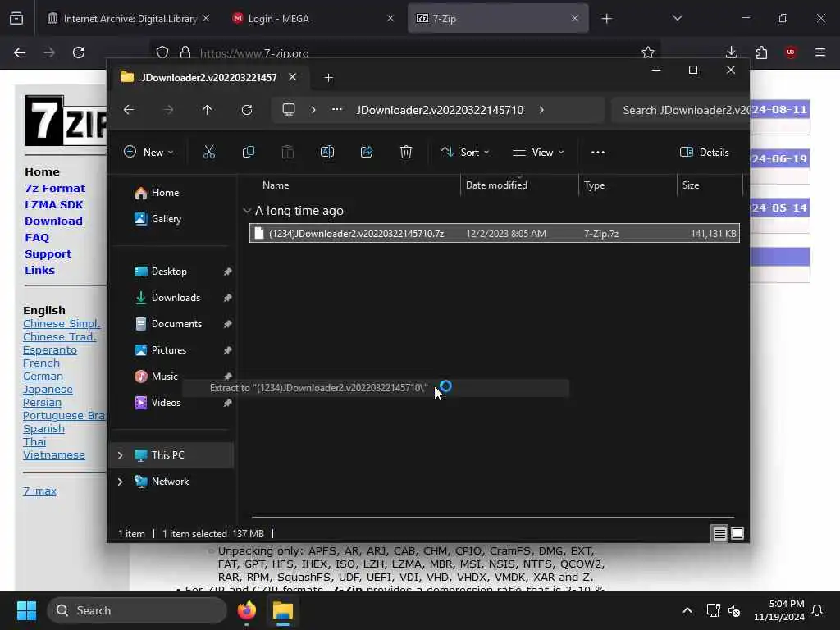Image resolution: width=840 pixels, height=630 pixels.
Task: Go up one folder level in Explorer
Action: coord(208,110)
